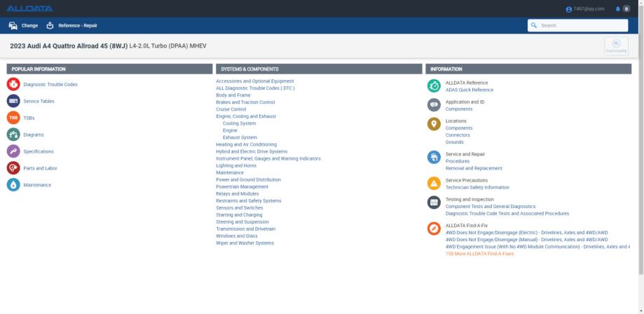
Task: Click the blue Maintenance droplet icon
Action: pyautogui.click(x=13, y=185)
